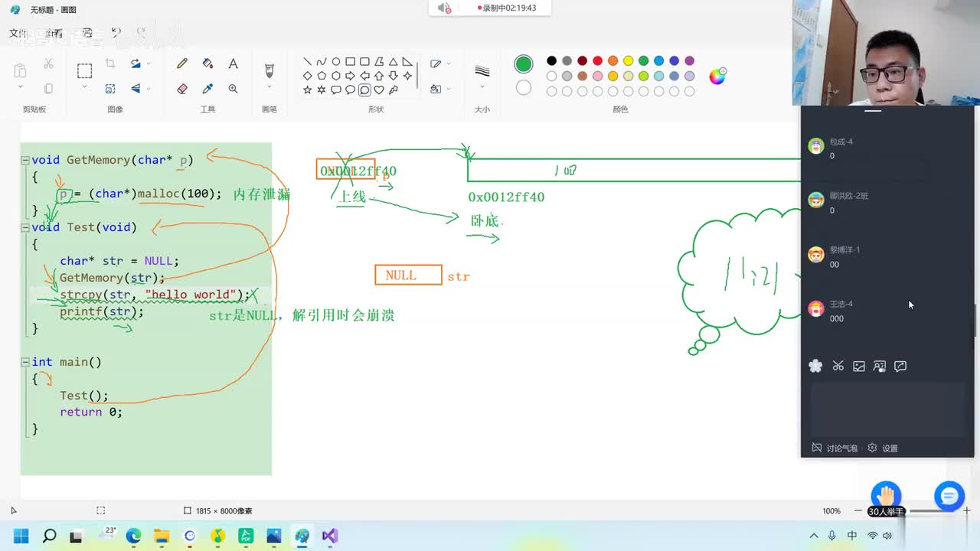980x551 pixels.
Task: Pick the pentagon shape
Action: [x=322, y=76]
